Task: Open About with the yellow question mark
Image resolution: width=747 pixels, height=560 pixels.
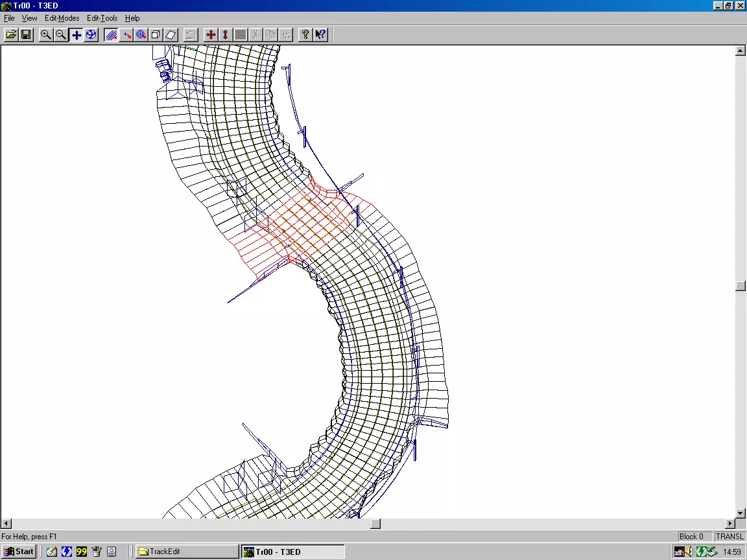Action: pos(305,35)
